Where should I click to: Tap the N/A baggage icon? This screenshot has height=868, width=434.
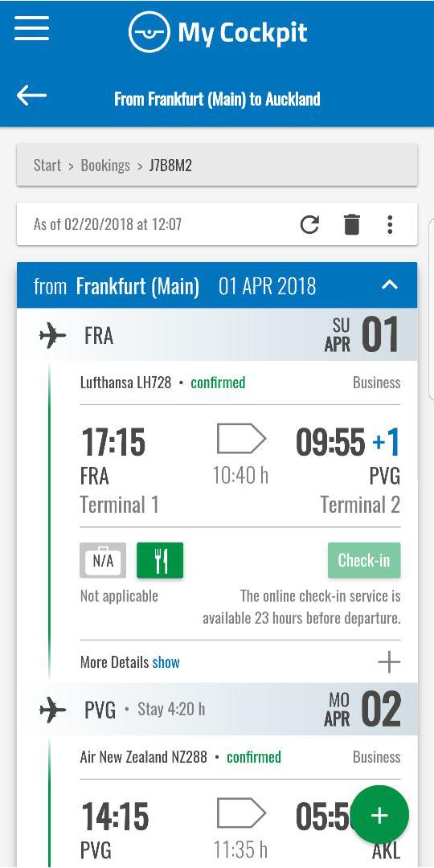click(x=103, y=559)
